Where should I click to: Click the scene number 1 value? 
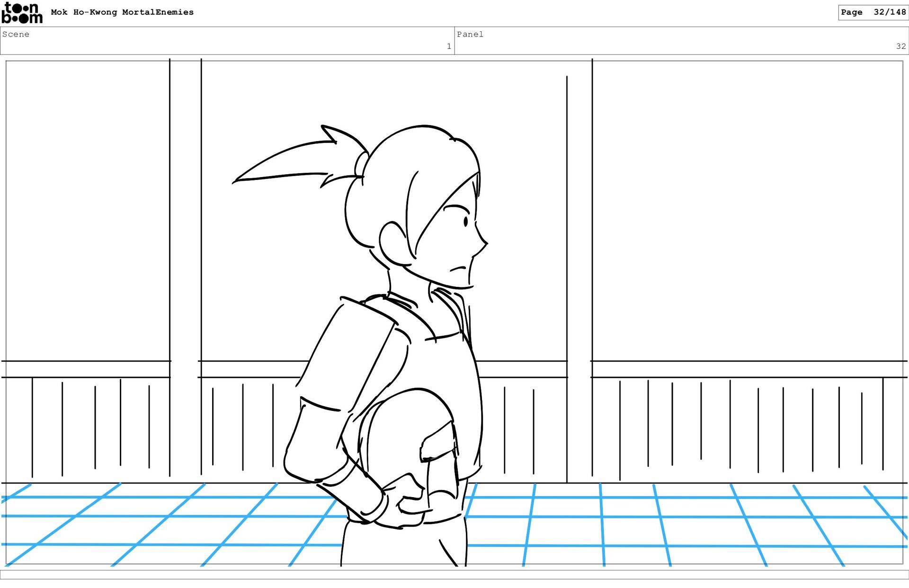point(448,46)
